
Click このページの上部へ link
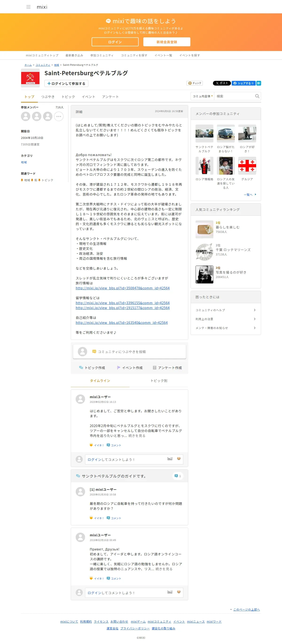tap(247, 610)
